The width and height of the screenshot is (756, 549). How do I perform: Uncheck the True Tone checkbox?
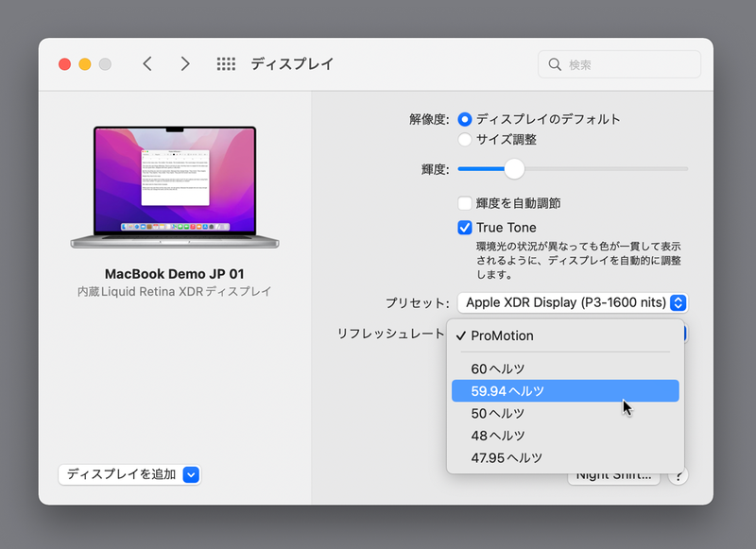coord(465,228)
